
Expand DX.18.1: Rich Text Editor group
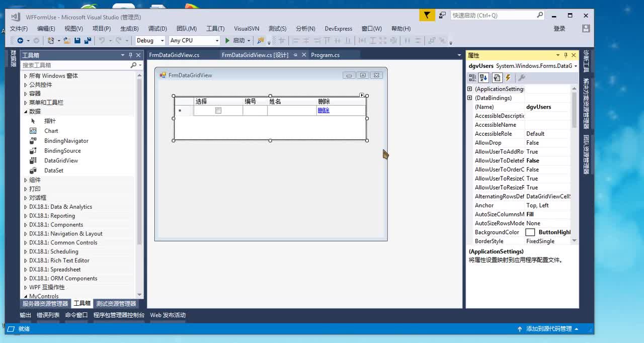coord(26,261)
